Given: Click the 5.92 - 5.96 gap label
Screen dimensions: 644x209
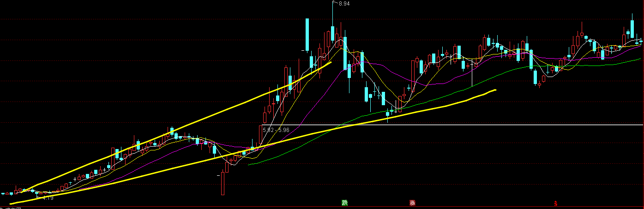Looking at the screenshot, I should point(276,130).
